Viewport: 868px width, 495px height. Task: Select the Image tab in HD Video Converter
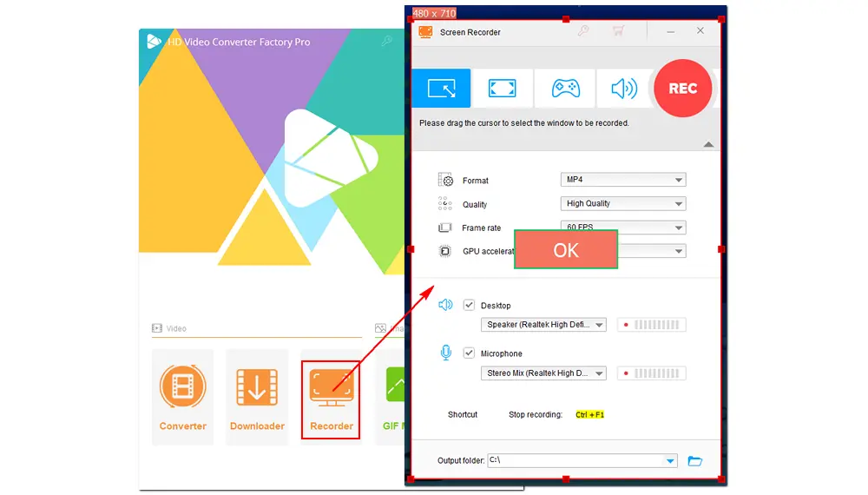pyautogui.click(x=390, y=328)
